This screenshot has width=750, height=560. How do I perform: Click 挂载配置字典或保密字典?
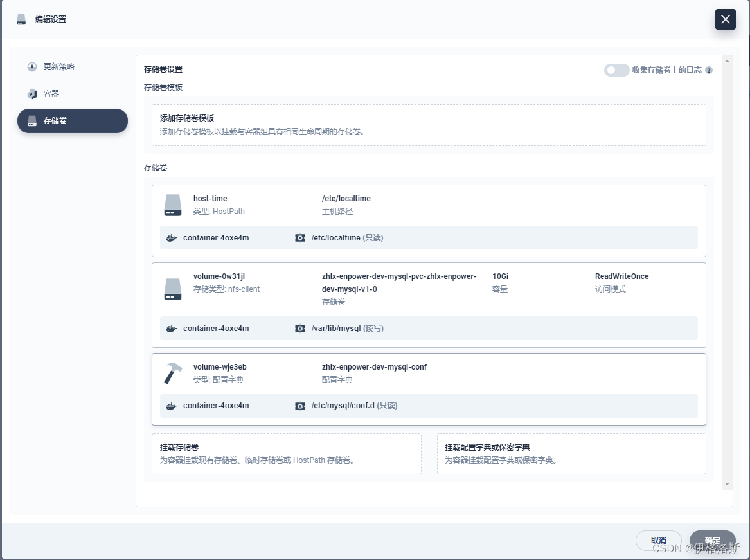571,453
